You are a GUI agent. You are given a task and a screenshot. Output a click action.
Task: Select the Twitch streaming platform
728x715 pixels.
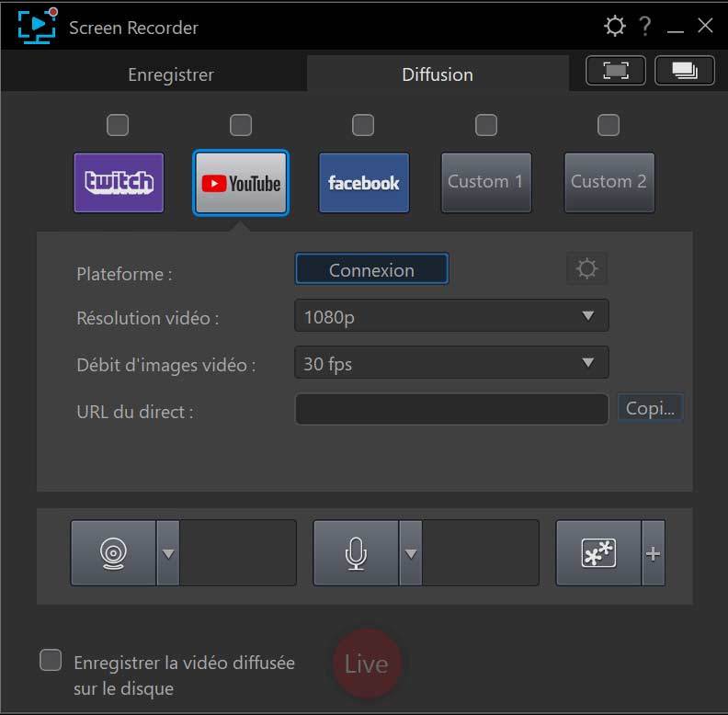[119, 183]
